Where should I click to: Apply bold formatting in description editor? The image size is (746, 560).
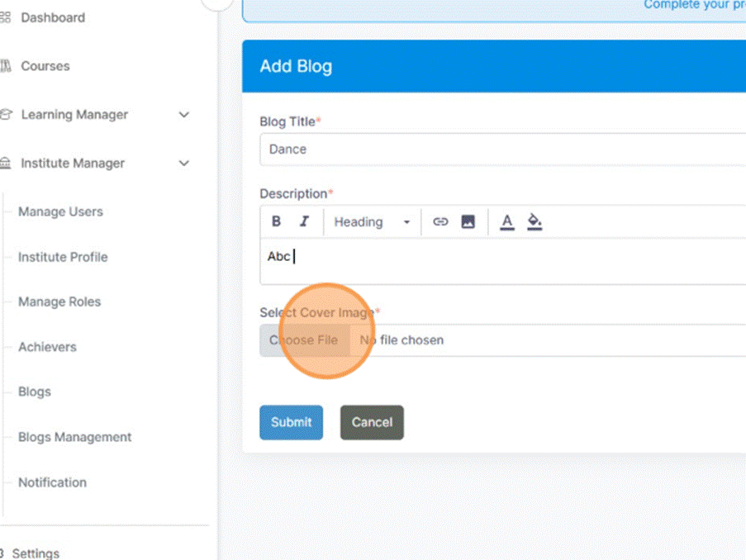click(277, 221)
